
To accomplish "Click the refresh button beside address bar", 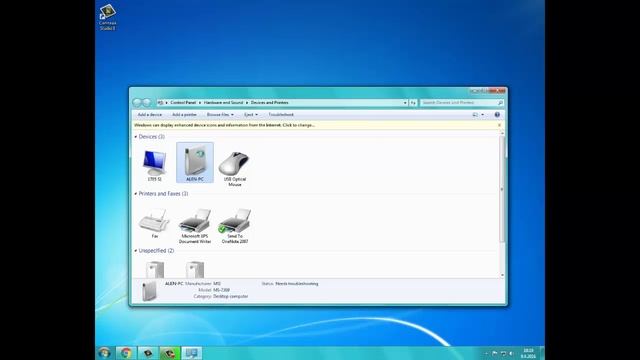I will [413, 103].
